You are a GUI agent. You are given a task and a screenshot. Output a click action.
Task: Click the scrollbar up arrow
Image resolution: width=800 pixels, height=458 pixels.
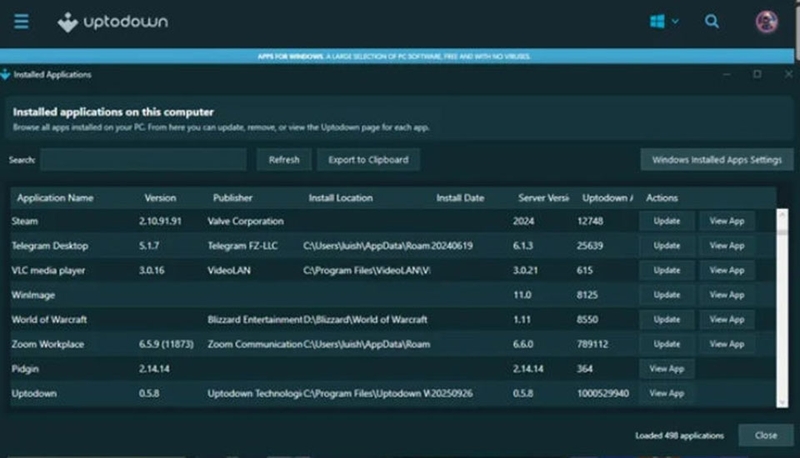pyautogui.click(x=782, y=214)
